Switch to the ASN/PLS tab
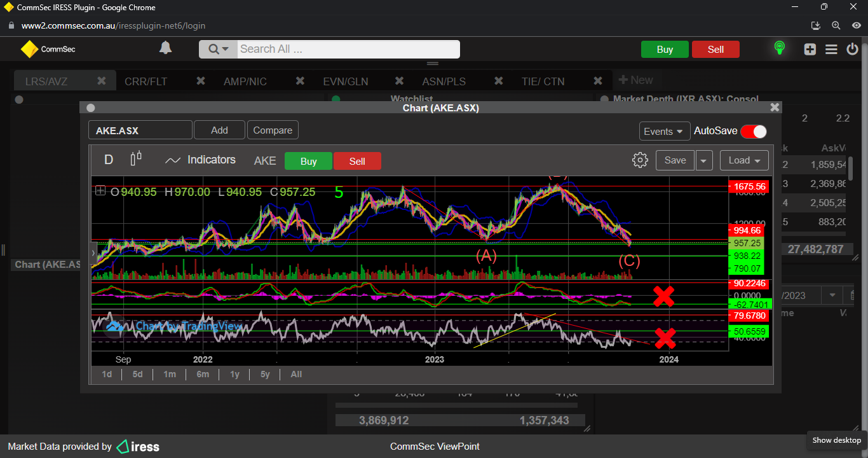Screen dimensions: 868x458 [444, 81]
